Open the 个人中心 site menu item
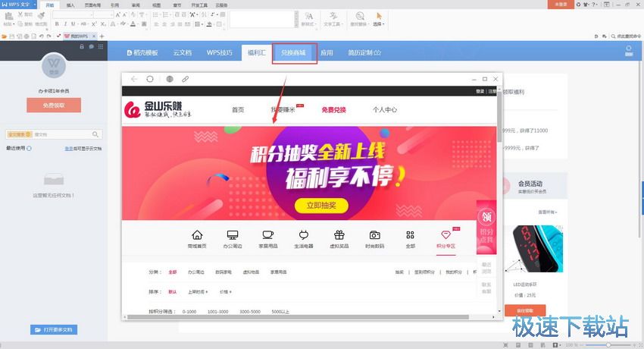This screenshot has height=349, width=644. tap(385, 110)
